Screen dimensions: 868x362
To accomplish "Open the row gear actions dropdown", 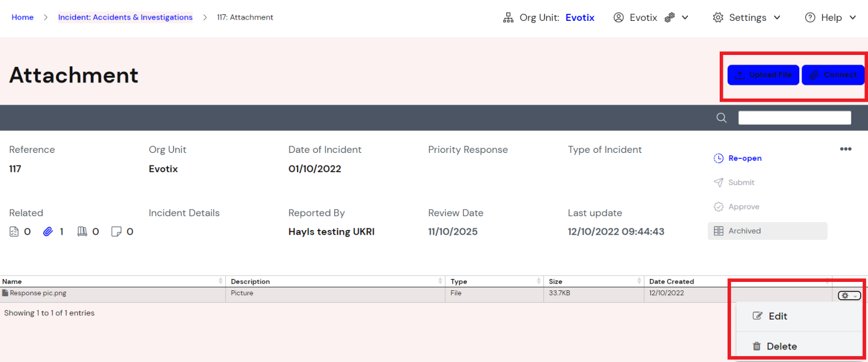I will click(x=849, y=295).
